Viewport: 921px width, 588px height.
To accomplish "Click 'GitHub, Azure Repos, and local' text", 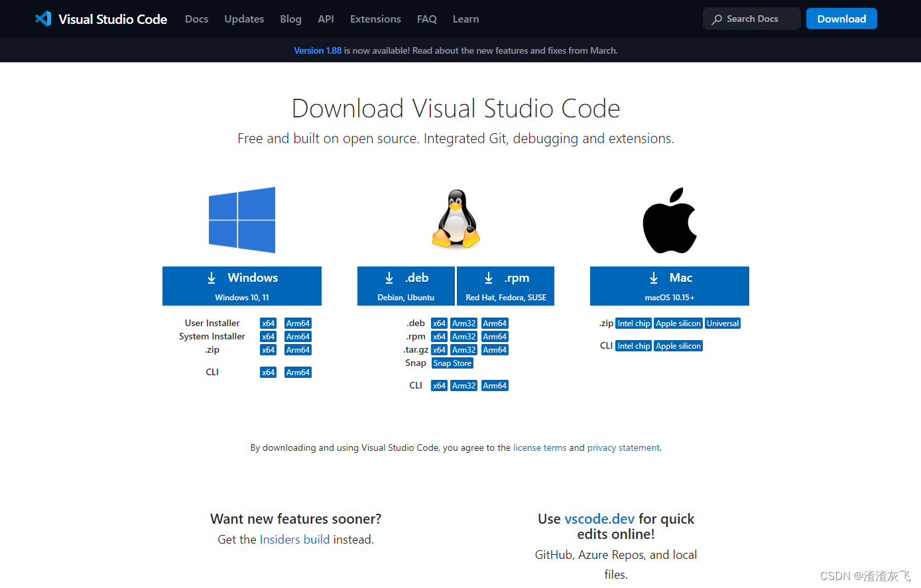I will (616, 555).
